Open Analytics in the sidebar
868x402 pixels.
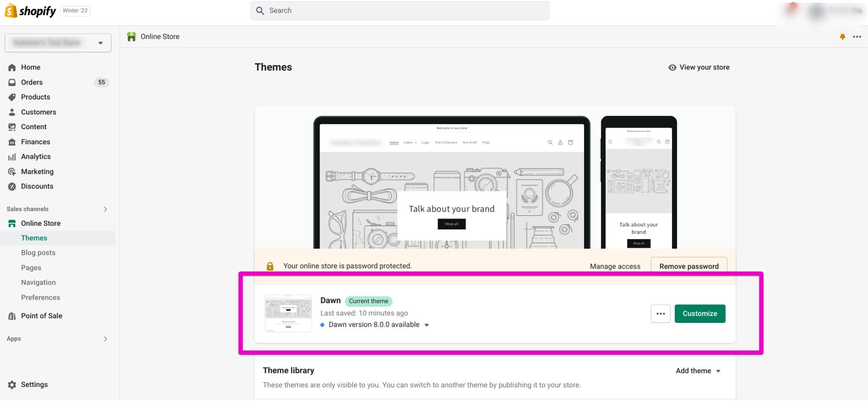click(x=36, y=157)
